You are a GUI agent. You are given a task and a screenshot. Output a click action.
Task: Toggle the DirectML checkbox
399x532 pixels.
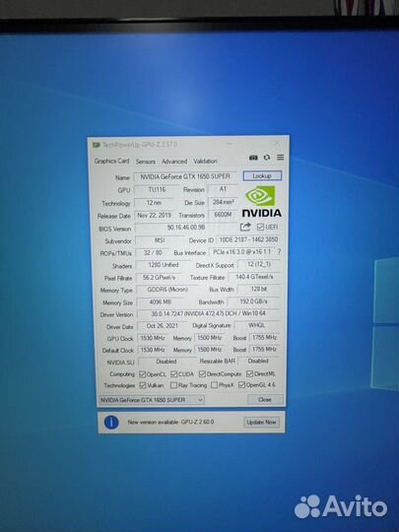coord(249,374)
